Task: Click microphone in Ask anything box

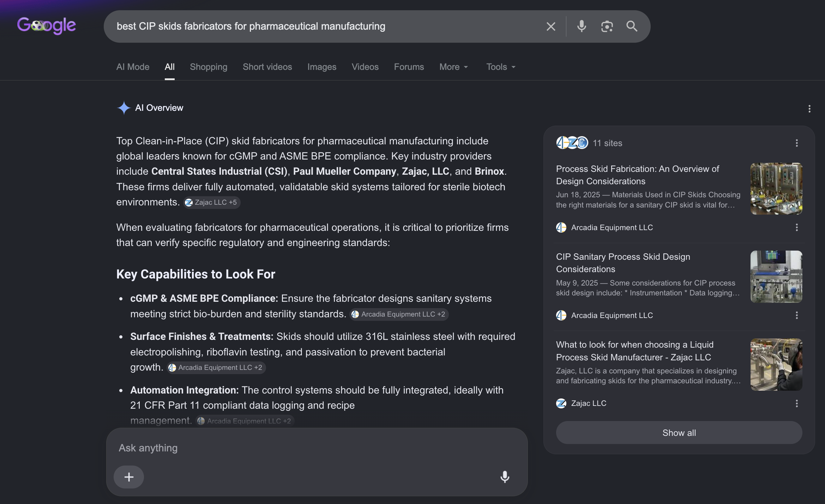Action: coord(505,477)
